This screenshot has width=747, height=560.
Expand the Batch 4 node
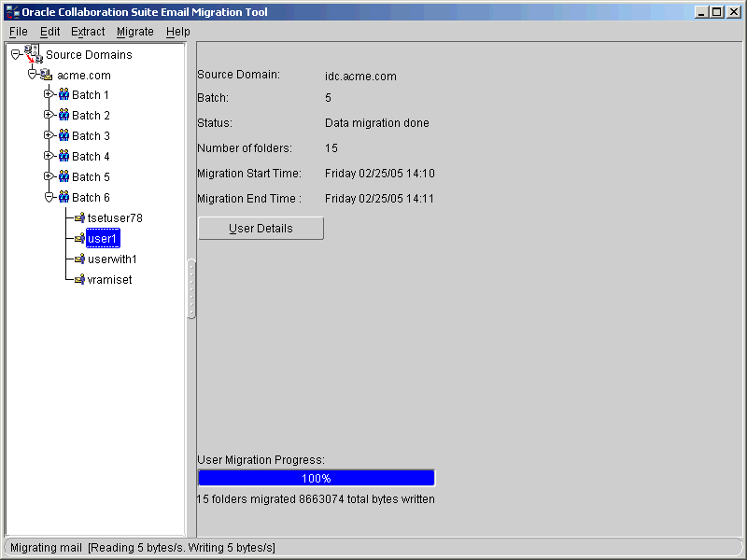48,156
